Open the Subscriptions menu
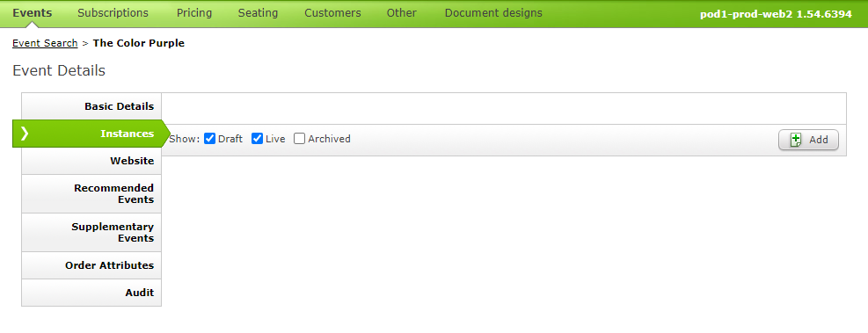 [x=113, y=12]
